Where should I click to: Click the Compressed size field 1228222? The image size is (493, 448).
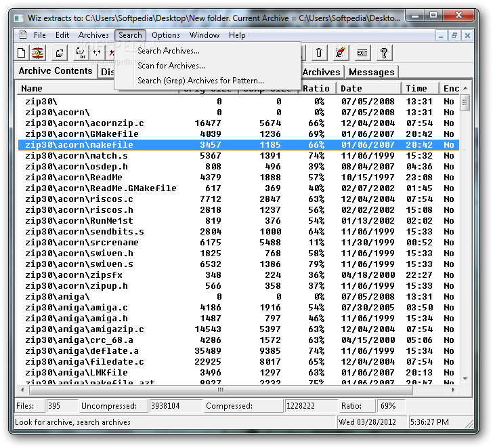(311, 406)
